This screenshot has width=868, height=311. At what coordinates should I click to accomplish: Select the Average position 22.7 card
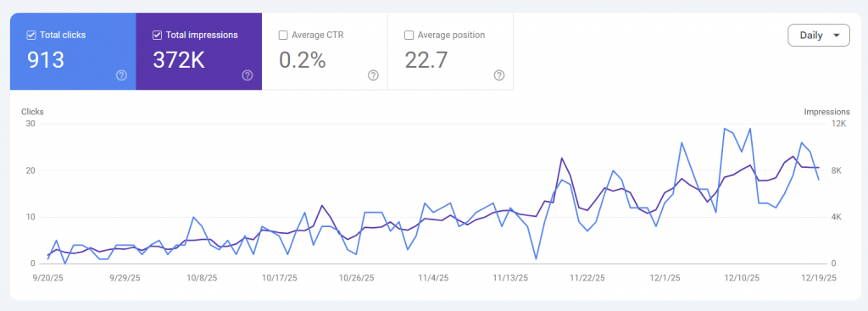tap(451, 52)
